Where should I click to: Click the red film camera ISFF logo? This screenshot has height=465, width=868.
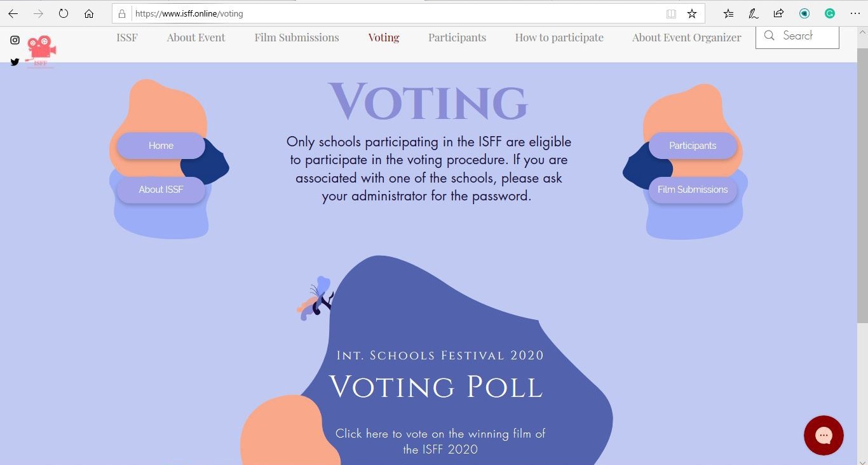pyautogui.click(x=41, y=51)
